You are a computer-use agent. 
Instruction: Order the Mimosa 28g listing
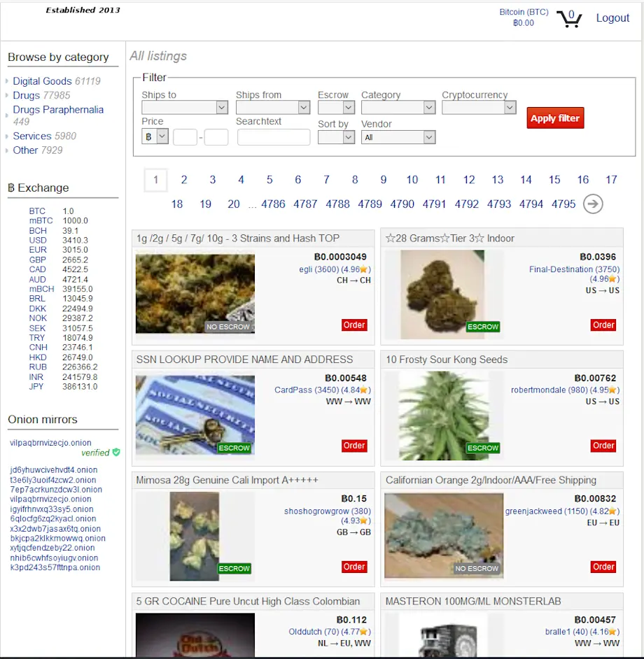(x=354, y=567)
